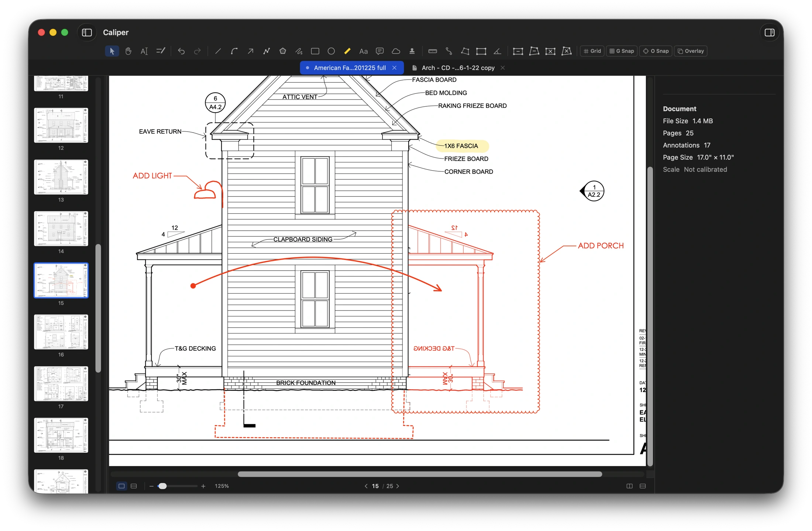This screenshot has height=531, width=812.
Task: Redo the last action
Action: coord(197,51)
